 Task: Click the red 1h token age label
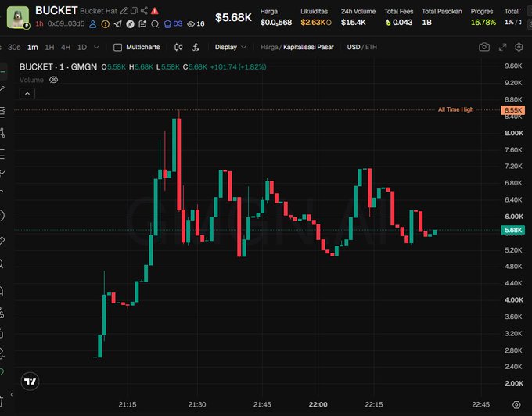coord(39,23)
